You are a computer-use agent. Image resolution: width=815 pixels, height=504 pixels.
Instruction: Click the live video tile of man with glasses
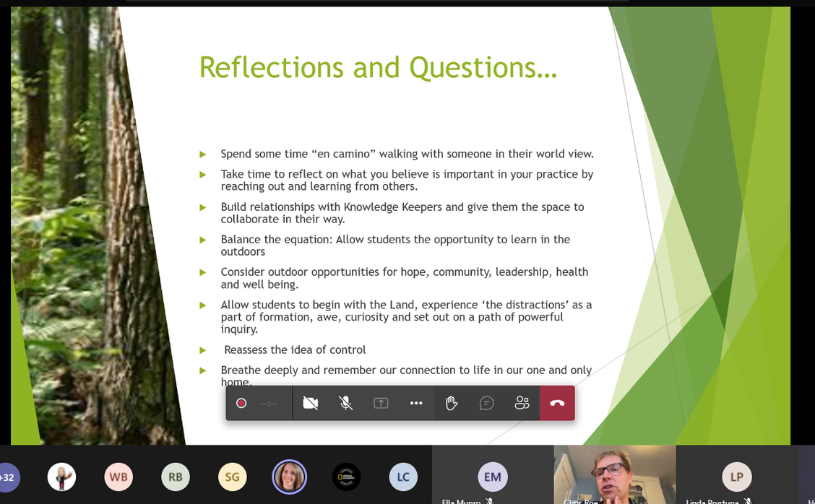click(x=615, y=475)
